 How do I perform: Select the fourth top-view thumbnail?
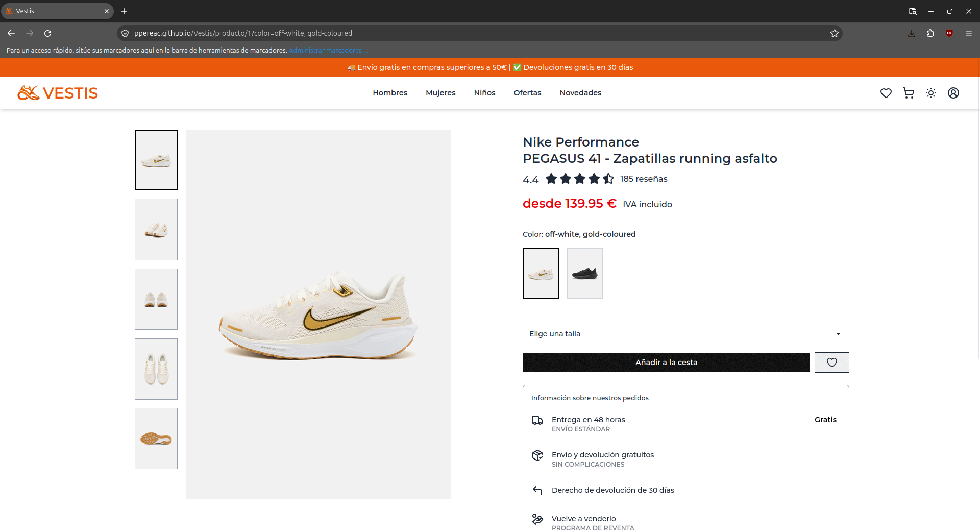click(x=156, y=369)
